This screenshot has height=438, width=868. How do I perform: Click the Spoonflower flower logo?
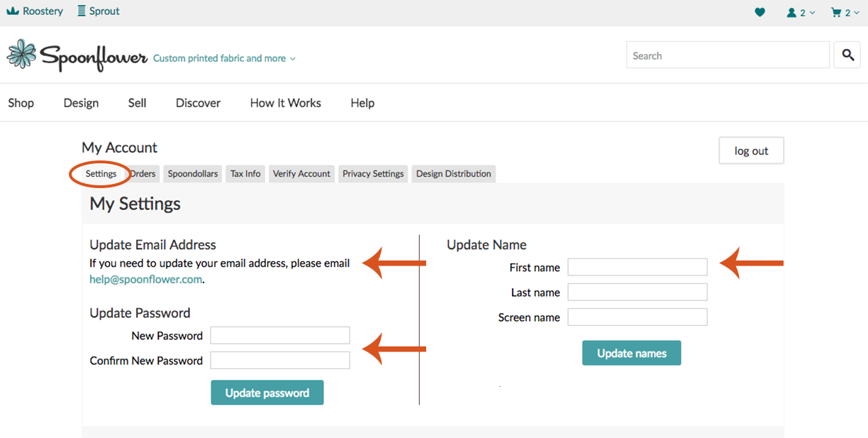point(21,55)
